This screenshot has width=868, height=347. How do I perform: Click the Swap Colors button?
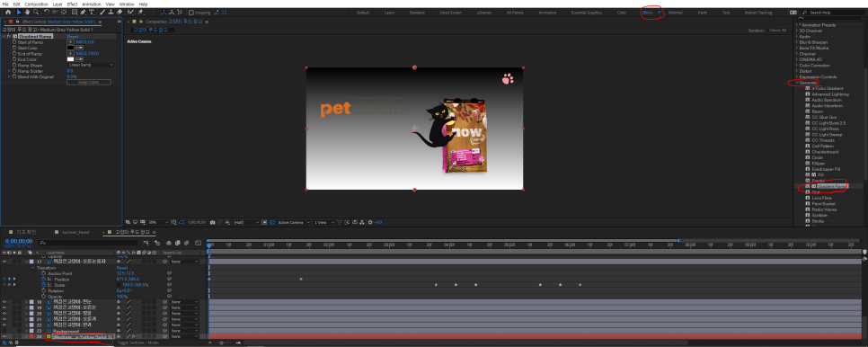pos(89,83)
